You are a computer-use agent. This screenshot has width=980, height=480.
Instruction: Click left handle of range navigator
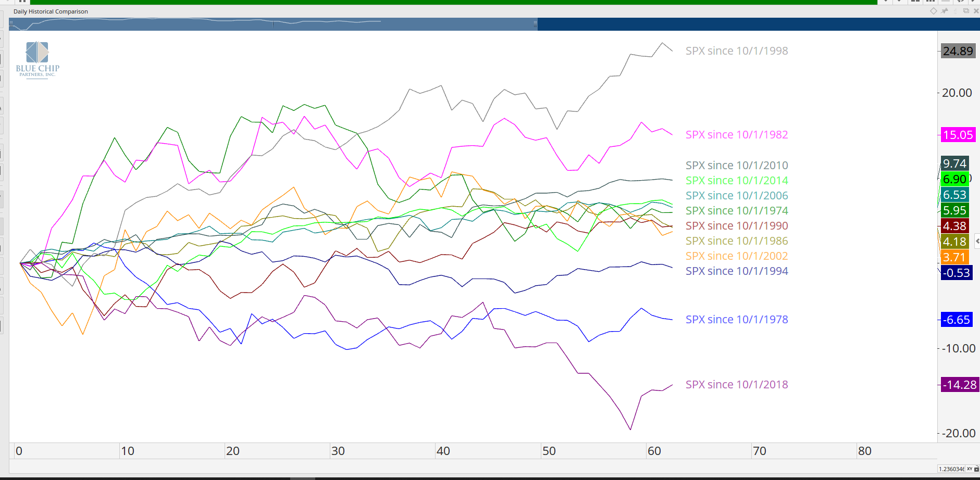[11, 23]
